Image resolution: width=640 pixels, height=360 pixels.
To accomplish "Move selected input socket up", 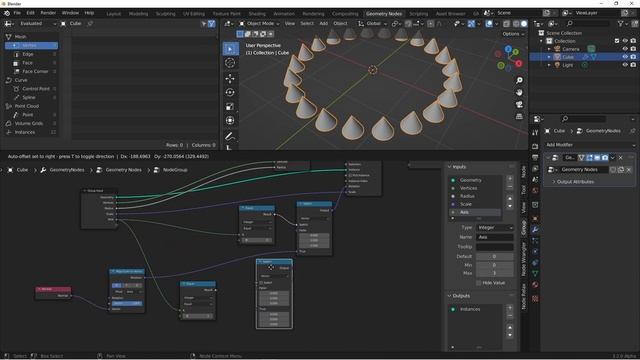I will (x=510, y=199).
